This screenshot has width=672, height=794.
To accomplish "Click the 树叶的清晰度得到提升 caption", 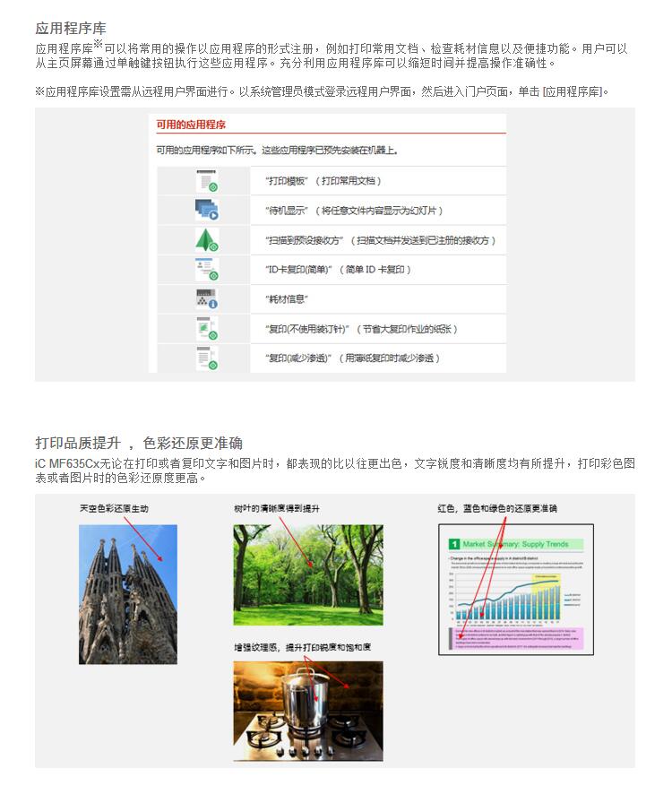I will (277, 508).
